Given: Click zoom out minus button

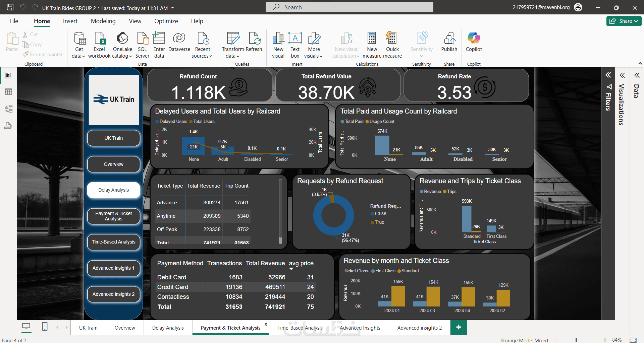Looking at the screenshot, I should pyautogui.click(x=556, y=340).
